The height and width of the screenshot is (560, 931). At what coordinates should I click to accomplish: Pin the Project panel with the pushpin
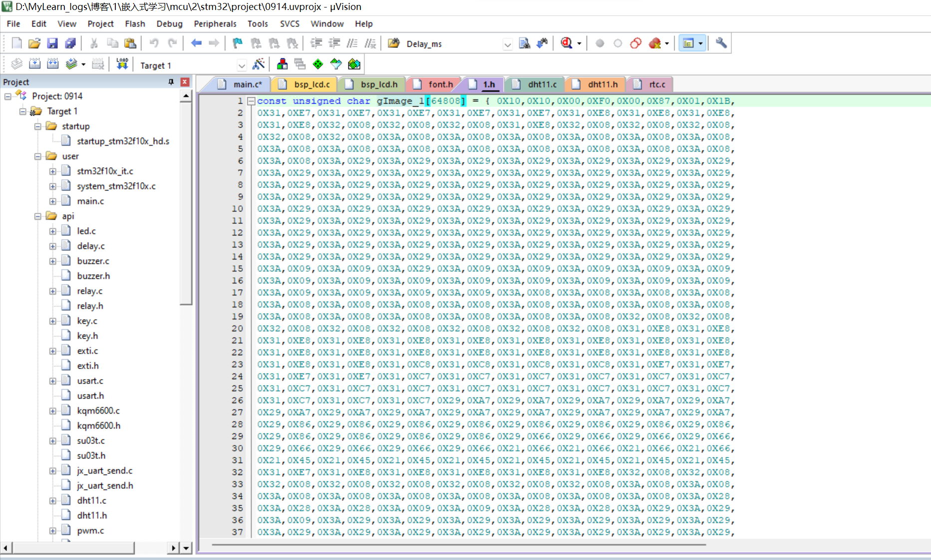171,82
